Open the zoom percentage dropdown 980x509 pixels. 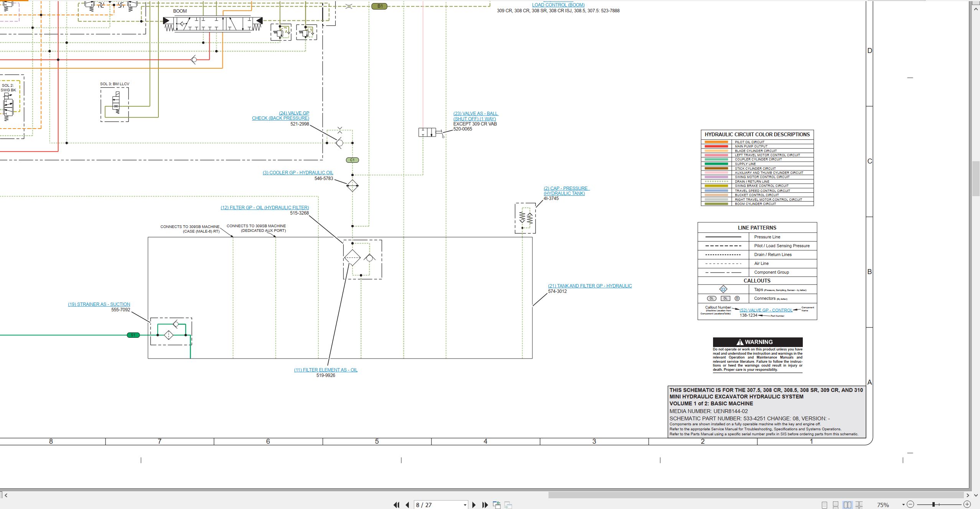pos(904,505)
